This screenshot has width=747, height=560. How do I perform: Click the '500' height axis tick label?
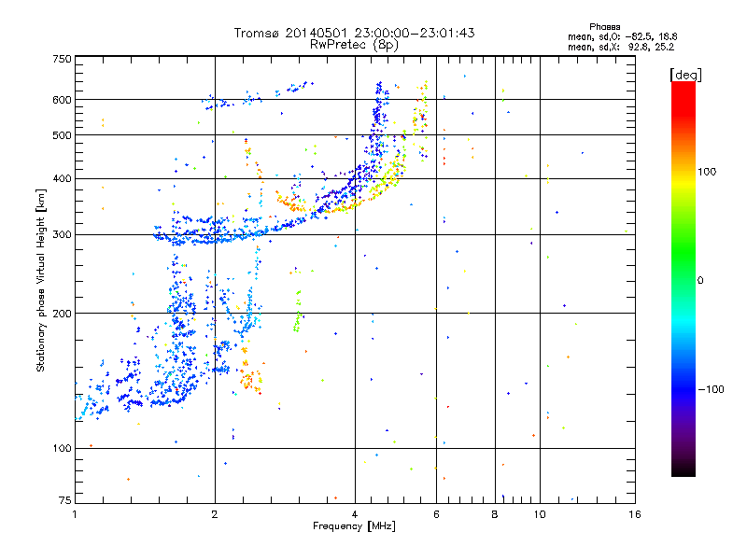pos(62,135)
